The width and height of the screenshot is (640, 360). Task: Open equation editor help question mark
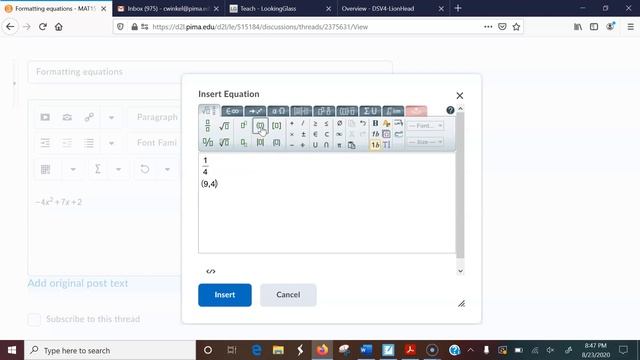(450, 110)
